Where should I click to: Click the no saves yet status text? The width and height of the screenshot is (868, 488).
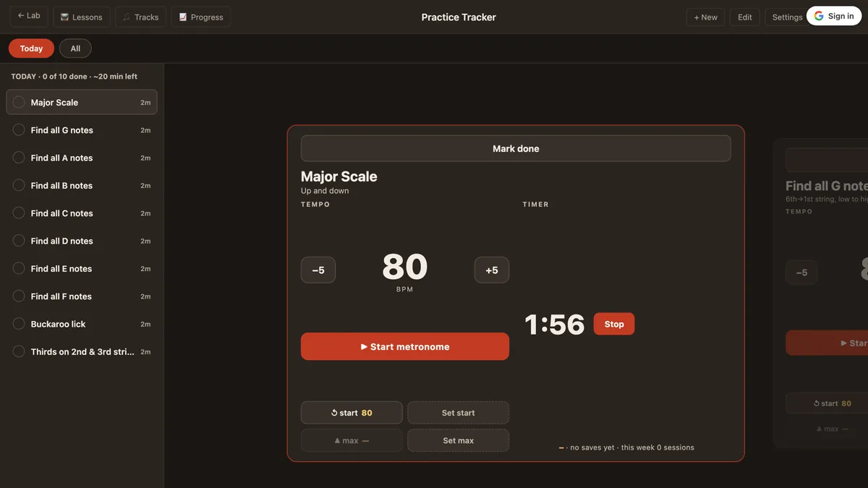(x=626, y=448)
